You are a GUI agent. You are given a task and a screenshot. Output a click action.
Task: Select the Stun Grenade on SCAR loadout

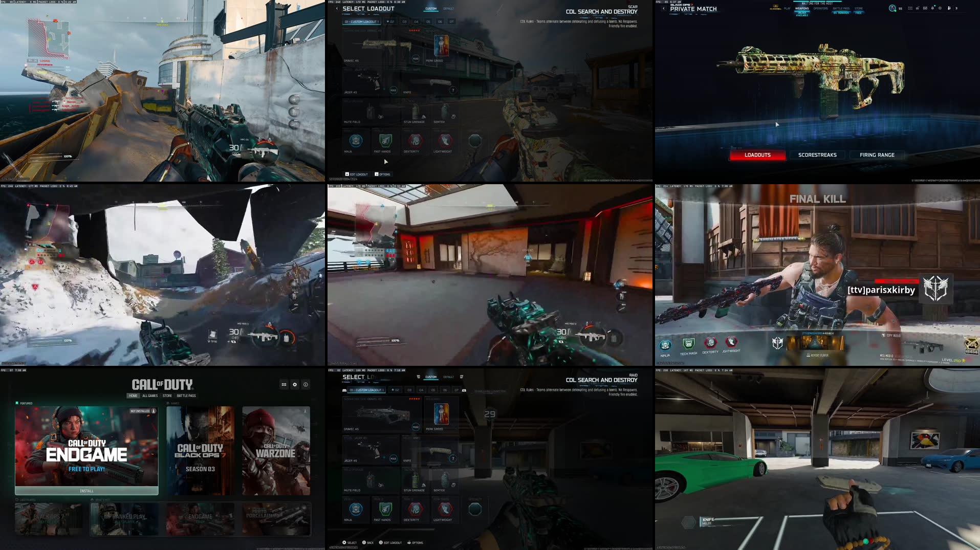tap(415, 112)
